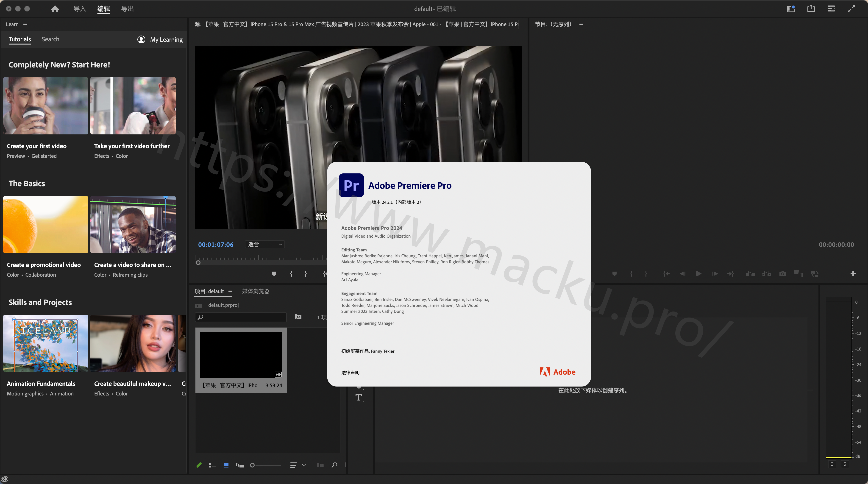Click the source monitor timecode 00:01:07:06

click(216, 244)
